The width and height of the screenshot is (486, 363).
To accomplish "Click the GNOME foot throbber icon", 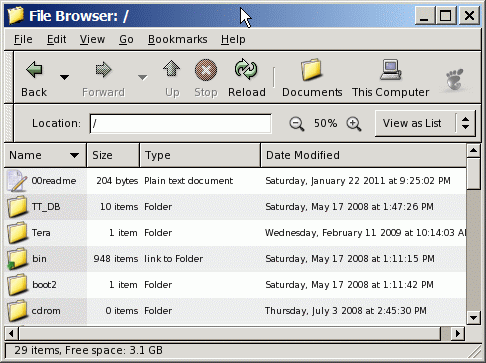I will tap(455, 79).
